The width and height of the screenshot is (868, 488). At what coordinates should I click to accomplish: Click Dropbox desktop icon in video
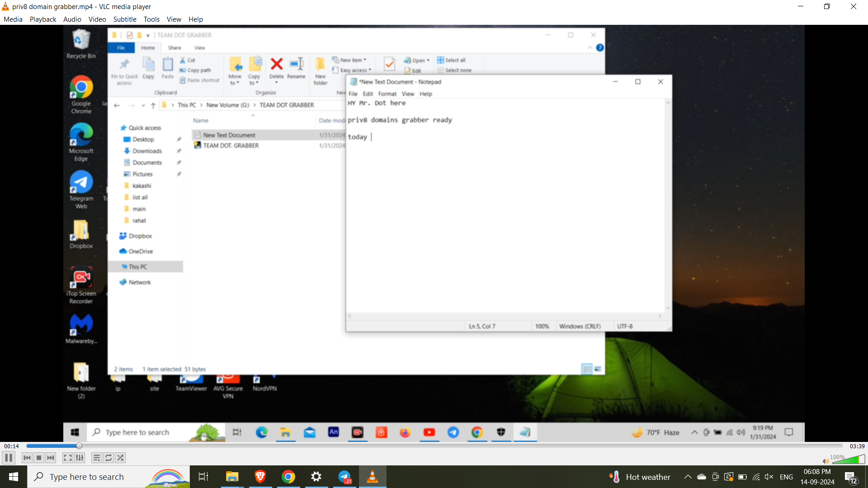click(81, 234)
